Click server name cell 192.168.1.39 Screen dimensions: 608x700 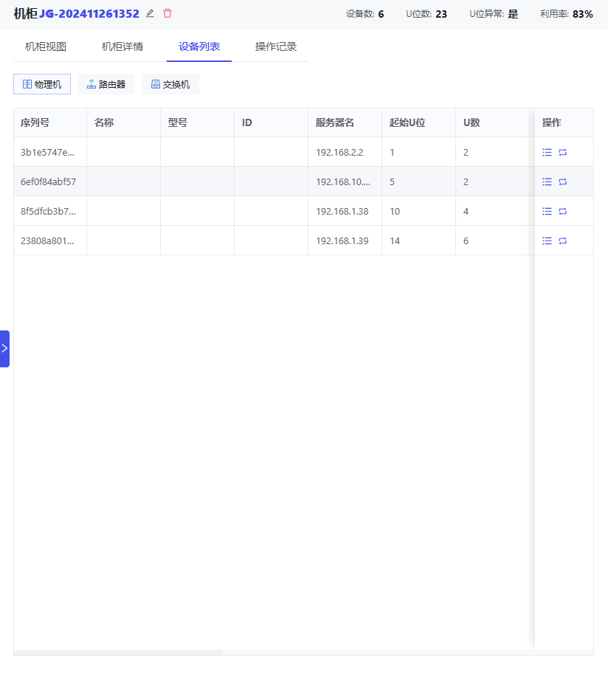point(345,240)
